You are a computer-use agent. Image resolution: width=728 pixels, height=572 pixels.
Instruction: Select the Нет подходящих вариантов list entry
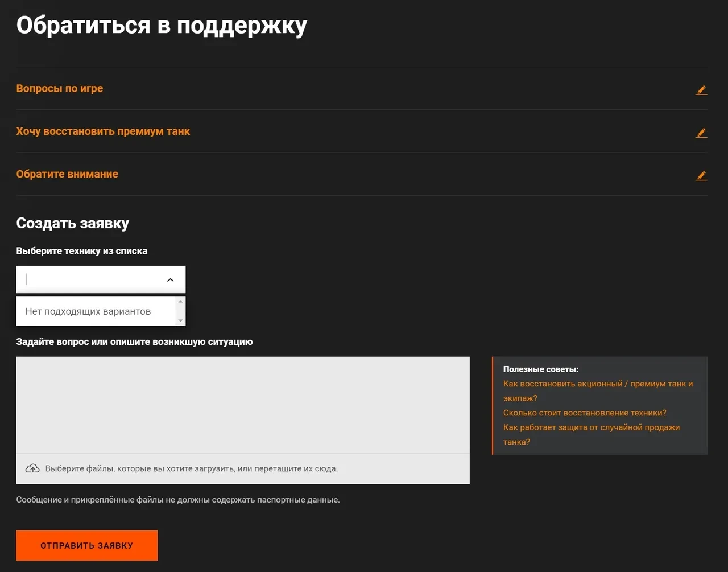88,311
